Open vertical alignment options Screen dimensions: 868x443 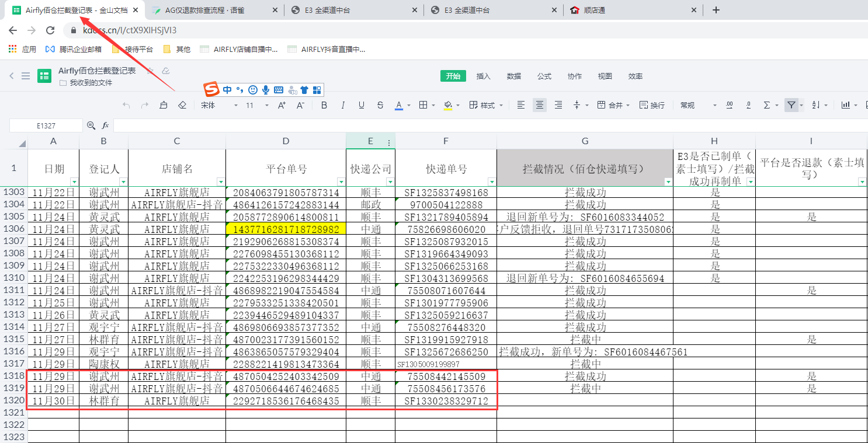[580, 105]
